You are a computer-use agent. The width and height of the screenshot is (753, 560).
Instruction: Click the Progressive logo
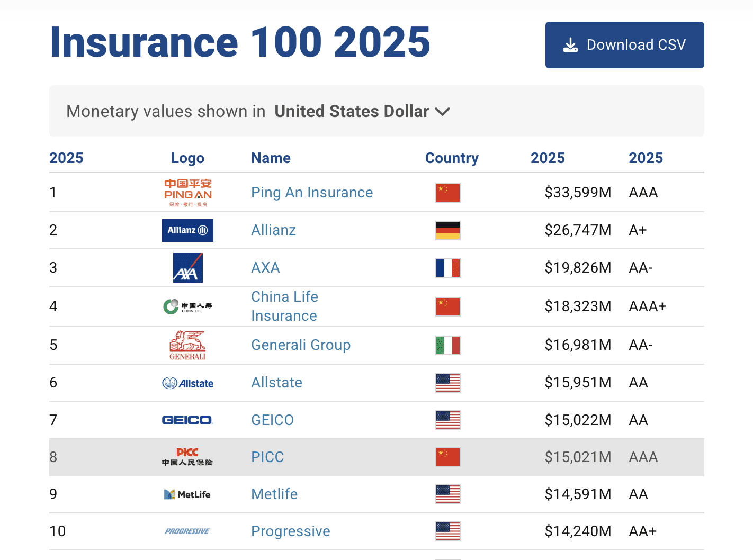point(187,531)
